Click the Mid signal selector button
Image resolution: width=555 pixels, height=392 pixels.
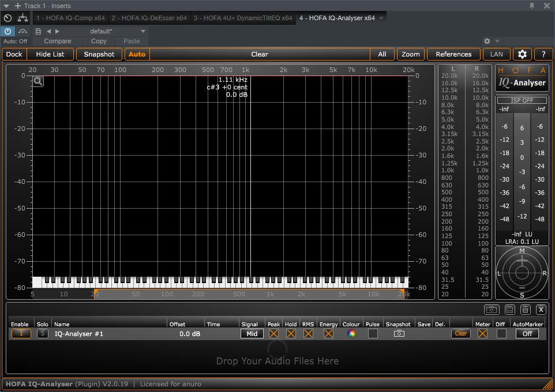point(251,333)
